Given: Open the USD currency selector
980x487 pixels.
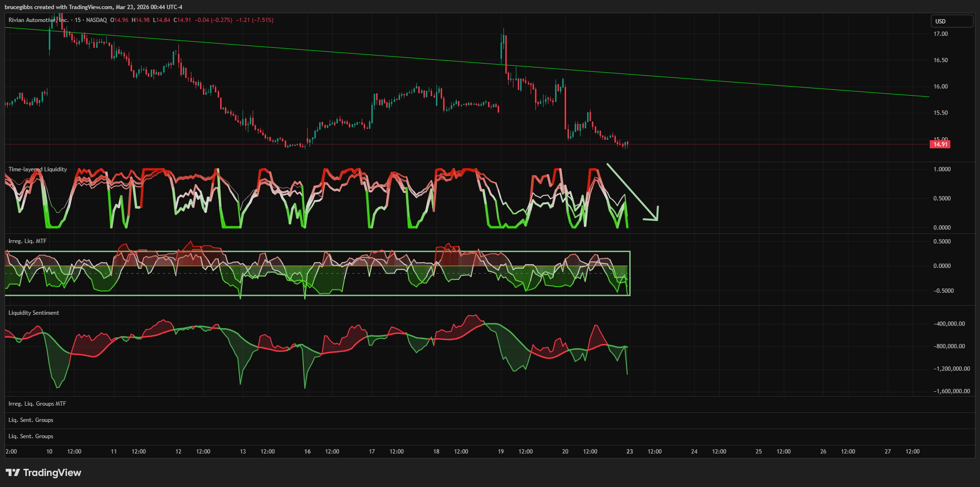Looking at the screenshot, I should [951, 21].
